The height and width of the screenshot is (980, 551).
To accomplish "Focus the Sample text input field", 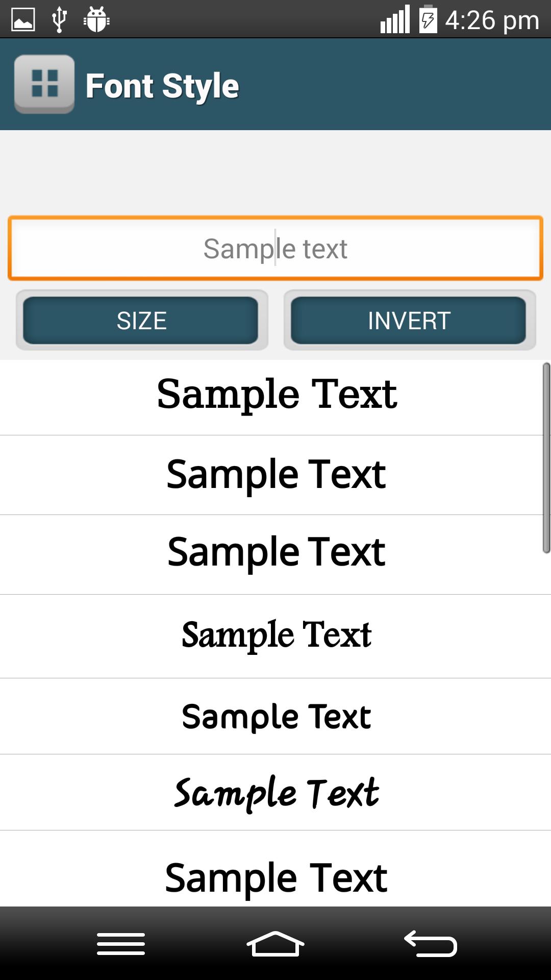I will (x=275, y=249).
